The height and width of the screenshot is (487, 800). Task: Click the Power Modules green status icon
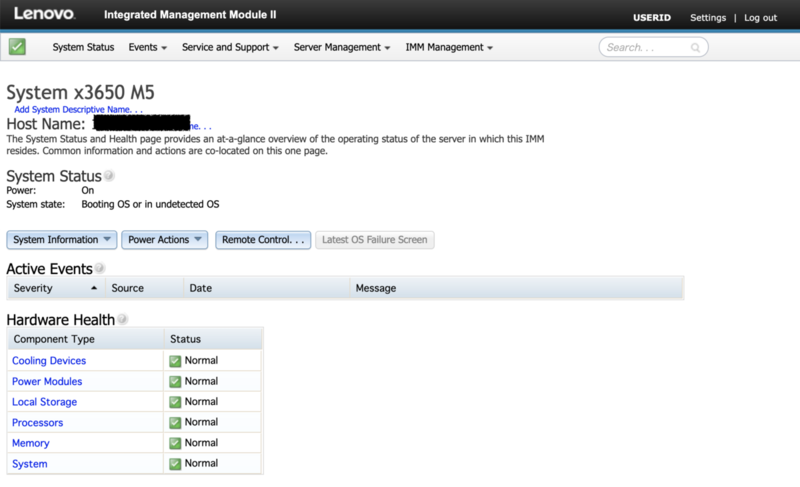pyautogui.click(x=175, y=381)
